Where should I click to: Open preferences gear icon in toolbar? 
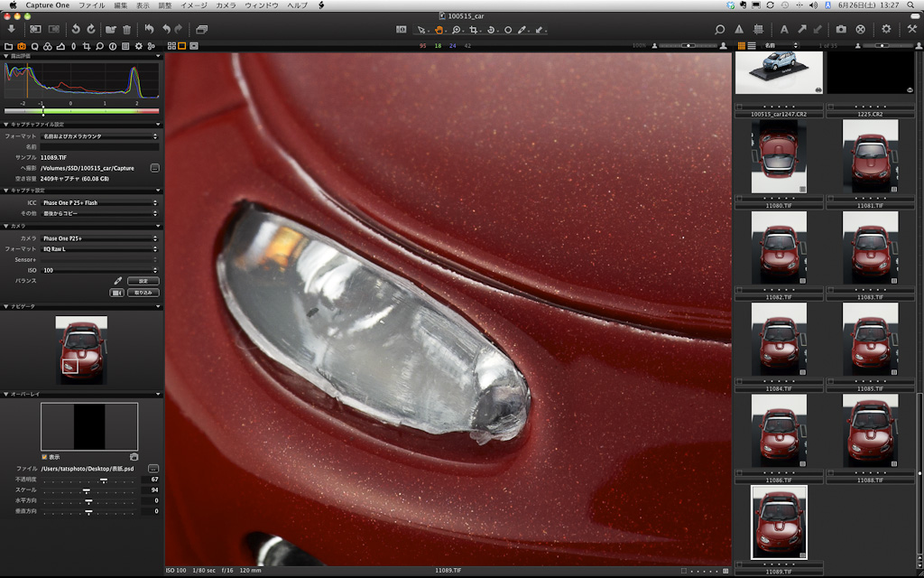[886, 30]
